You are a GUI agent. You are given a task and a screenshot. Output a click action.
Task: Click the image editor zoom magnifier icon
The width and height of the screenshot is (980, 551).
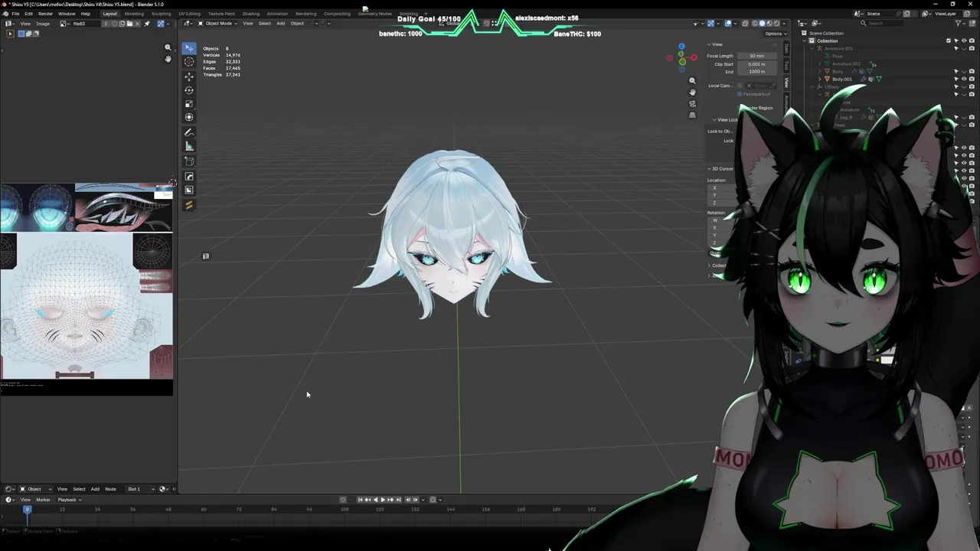[168, 47]
